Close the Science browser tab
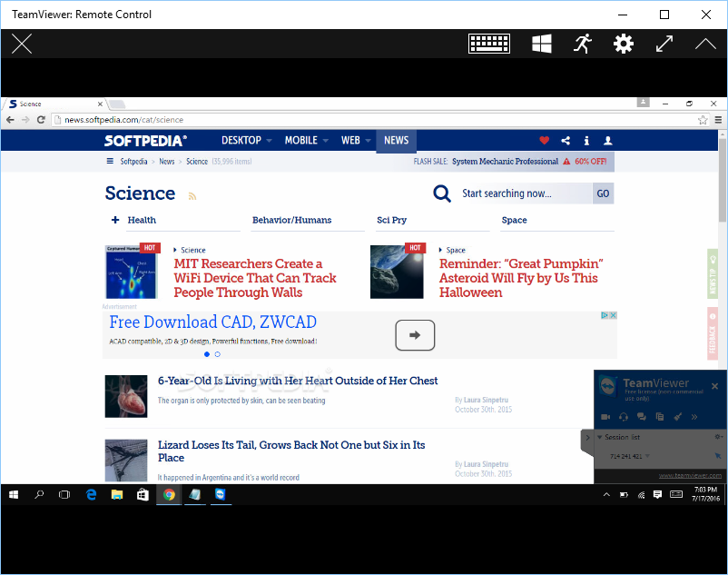Screen dimensions: 728x575 [100, 104]
